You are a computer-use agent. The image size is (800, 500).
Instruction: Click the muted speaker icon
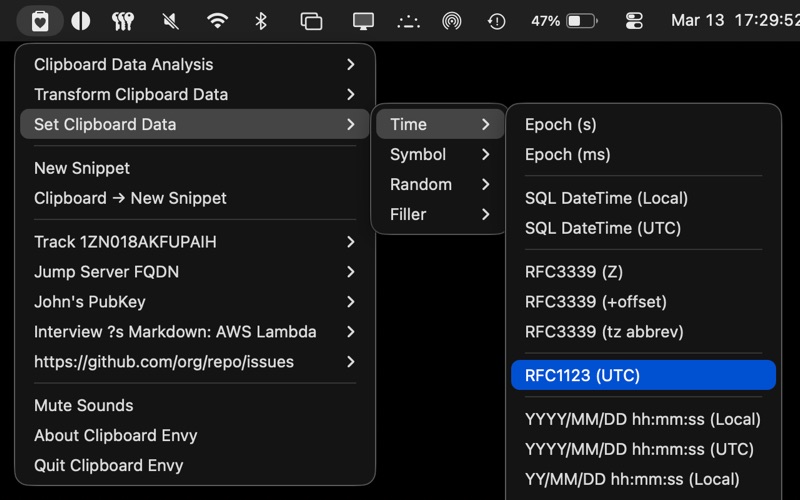pyautogui.click(x=170, y=21)
